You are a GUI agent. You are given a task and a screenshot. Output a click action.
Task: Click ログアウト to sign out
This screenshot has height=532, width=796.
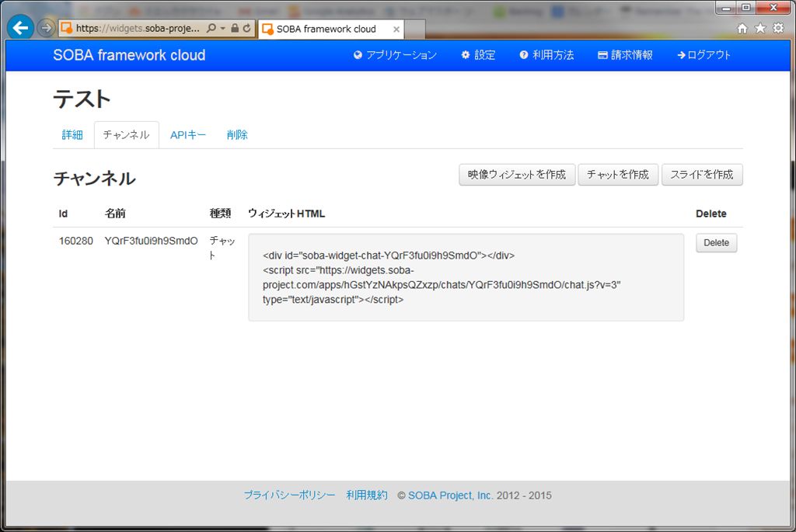click(x=704, y=55)
